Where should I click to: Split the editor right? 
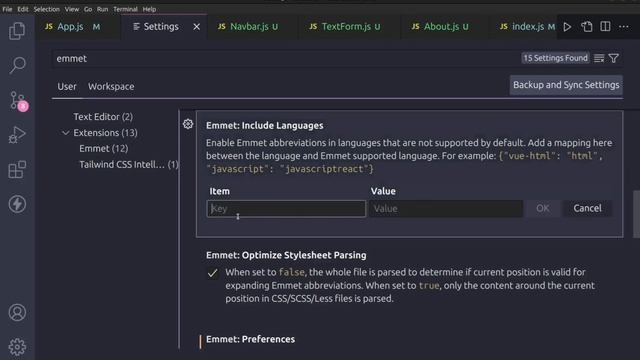[605, 27]
